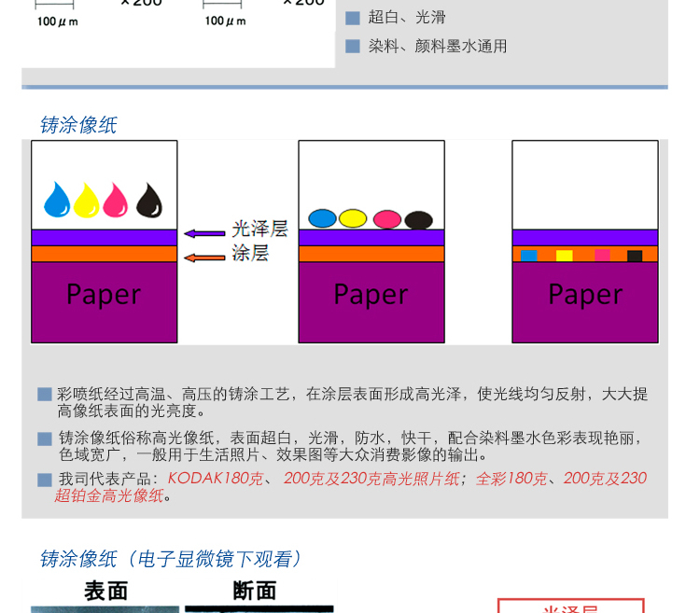Click the Paper label in the first diagram
This screenshot has width=700, height=613.
(x=104, y=295)
